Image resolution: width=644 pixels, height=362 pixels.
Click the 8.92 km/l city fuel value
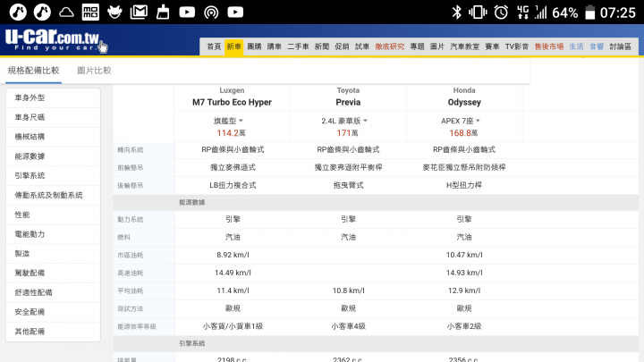[x=233, y=255]
